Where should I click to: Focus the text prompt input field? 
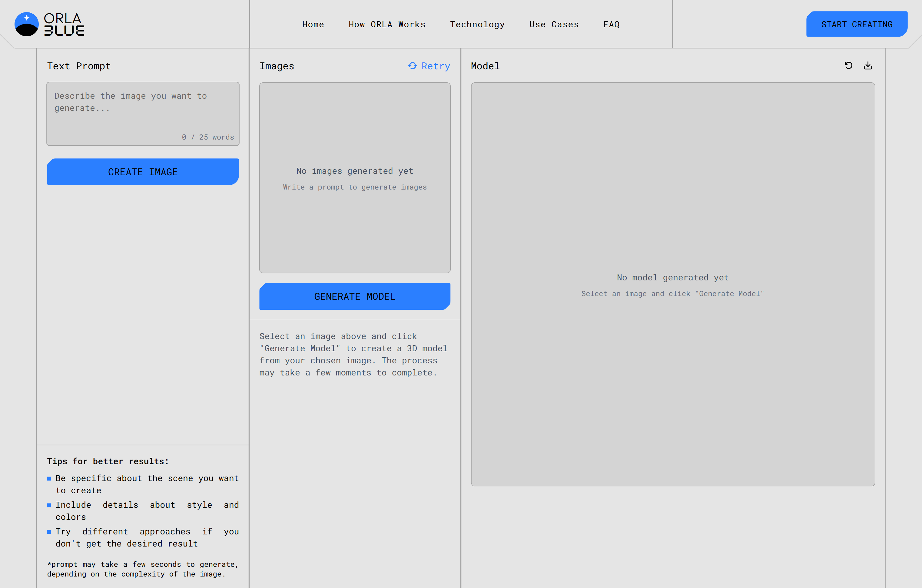point(143,114)
